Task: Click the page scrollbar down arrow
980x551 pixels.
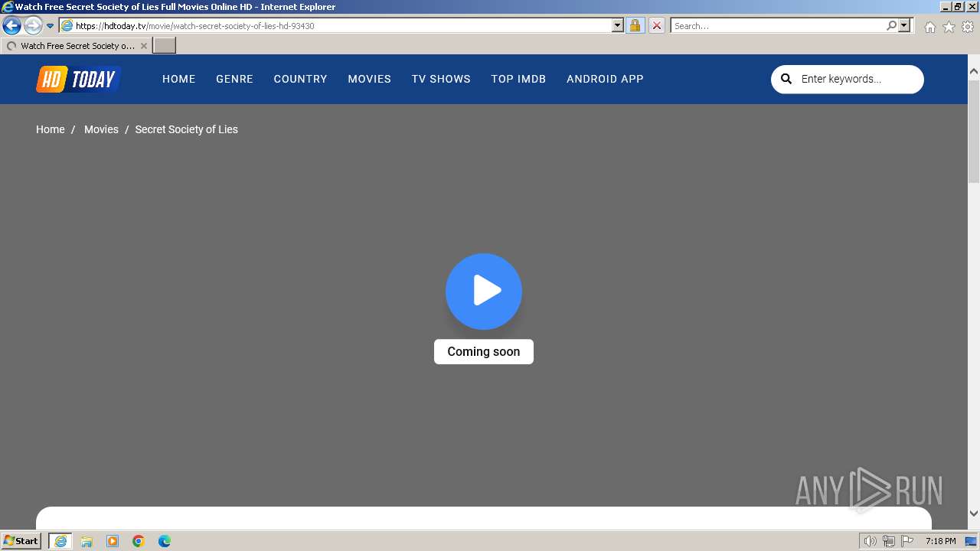Action: coord(974,514)
